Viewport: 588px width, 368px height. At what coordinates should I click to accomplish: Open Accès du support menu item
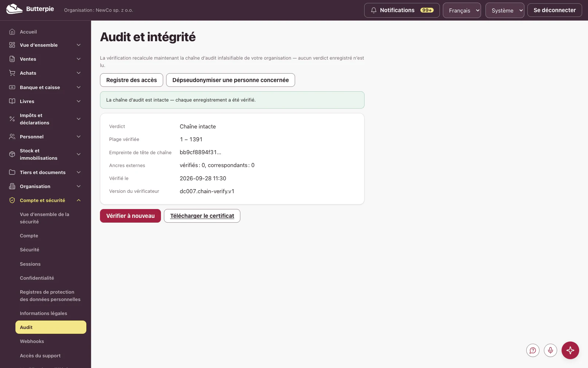[x=51, y=355]
